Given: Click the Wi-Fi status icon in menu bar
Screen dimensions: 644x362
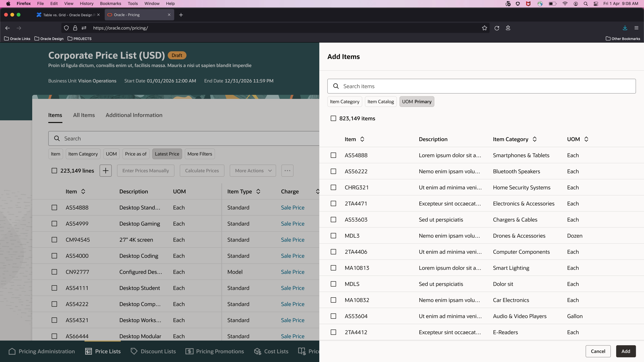Looking at the screenshot, I should coord(565,4).
